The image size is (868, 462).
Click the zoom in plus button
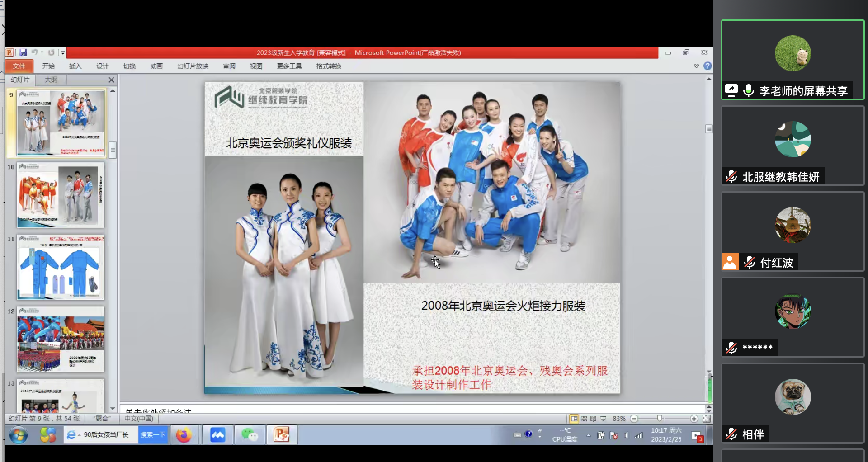[x=694, y=419]
